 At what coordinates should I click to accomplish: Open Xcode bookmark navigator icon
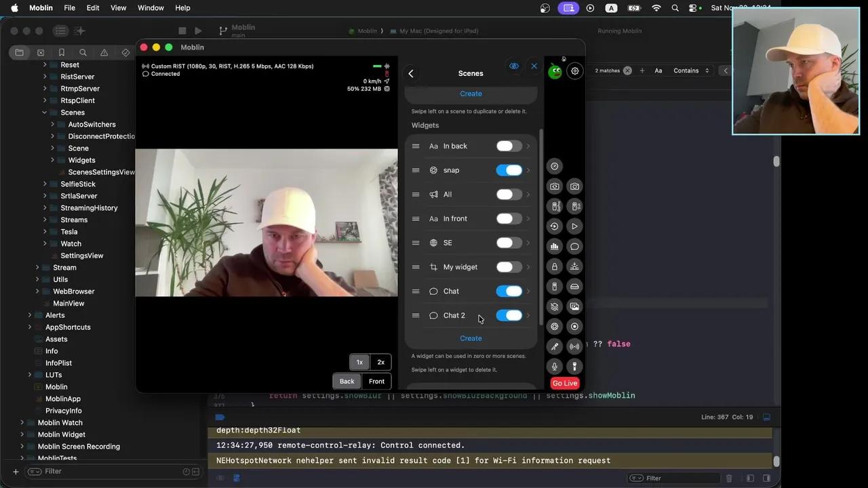pos(62,52)
